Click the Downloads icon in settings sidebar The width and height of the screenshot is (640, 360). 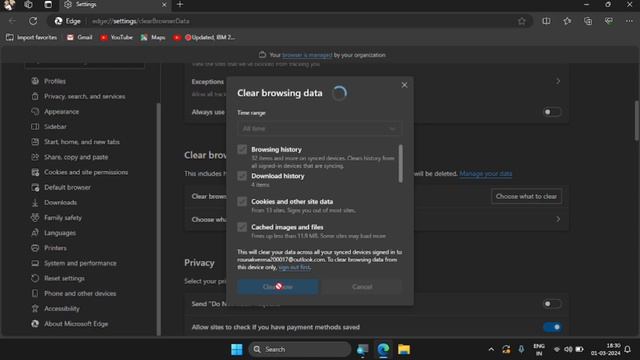click(35, 202)
